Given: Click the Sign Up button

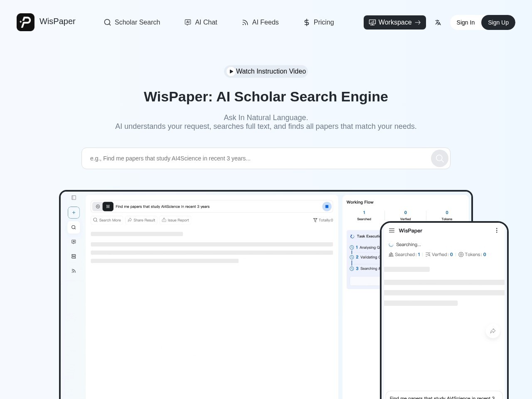Looking at the screenshot, I should coord(498,22).
